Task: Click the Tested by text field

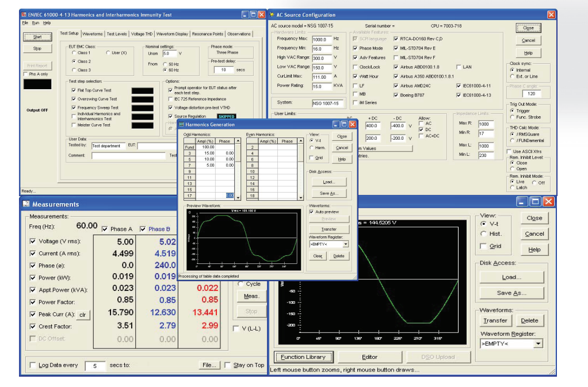Action: click(x=108, y=145)
